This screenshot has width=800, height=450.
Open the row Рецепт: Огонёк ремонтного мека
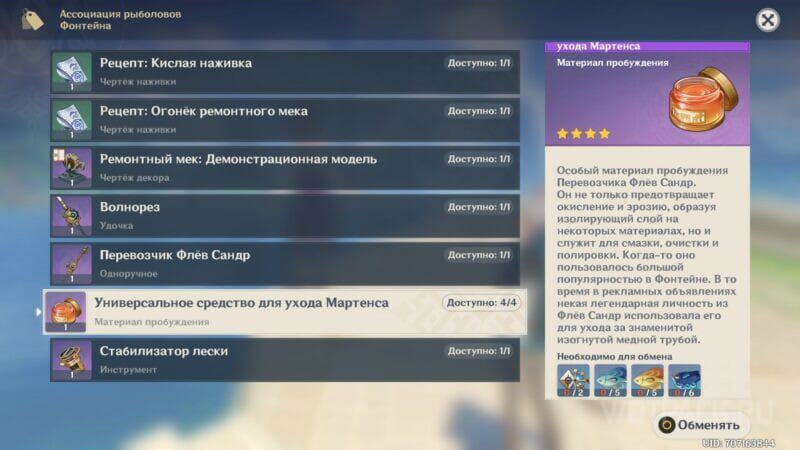coord(285,120)
